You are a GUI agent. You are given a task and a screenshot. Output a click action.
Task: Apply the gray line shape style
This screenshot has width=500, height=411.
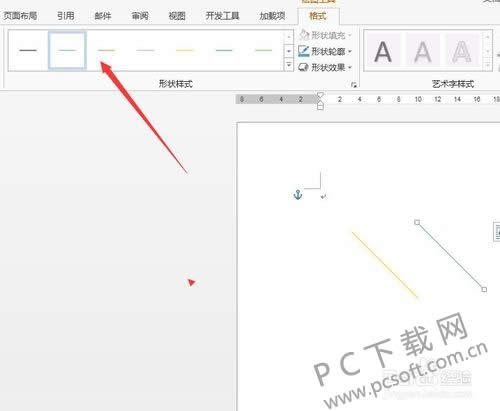click(145, 50)
